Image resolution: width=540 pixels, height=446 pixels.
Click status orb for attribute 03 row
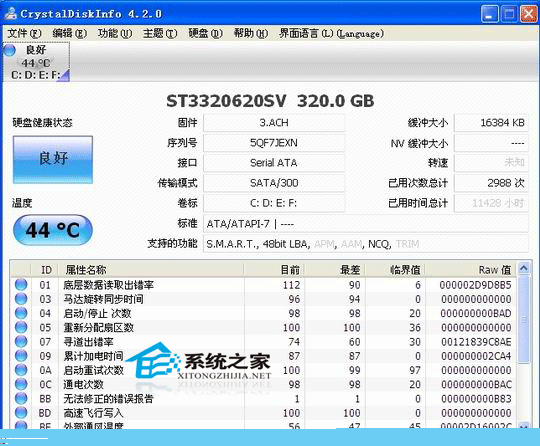(x=21, y=299)
